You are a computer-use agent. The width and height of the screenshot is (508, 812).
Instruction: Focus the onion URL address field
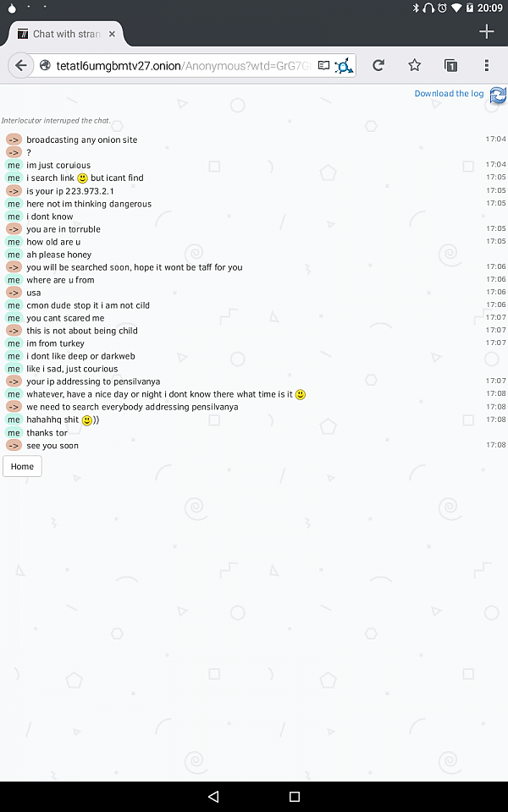coord(183,66)
